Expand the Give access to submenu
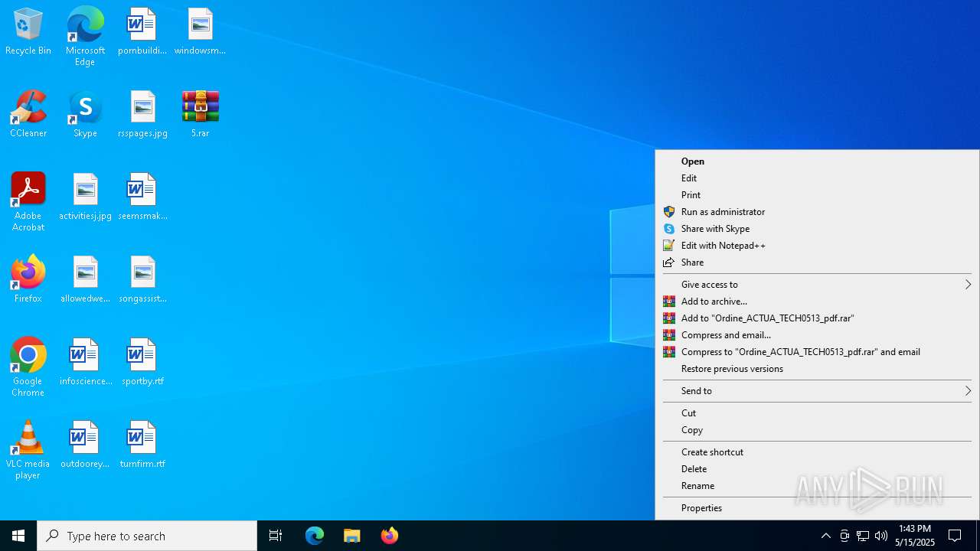 [817, 285]
